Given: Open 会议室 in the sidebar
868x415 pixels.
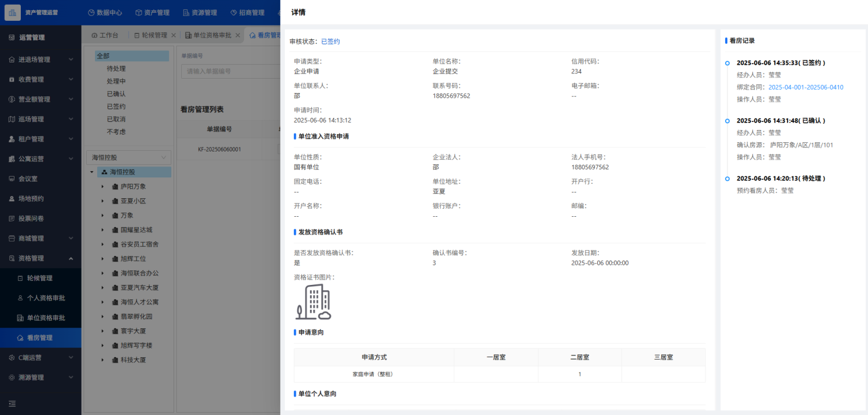Looking at the screenshot, I should [x=41, y=179].
